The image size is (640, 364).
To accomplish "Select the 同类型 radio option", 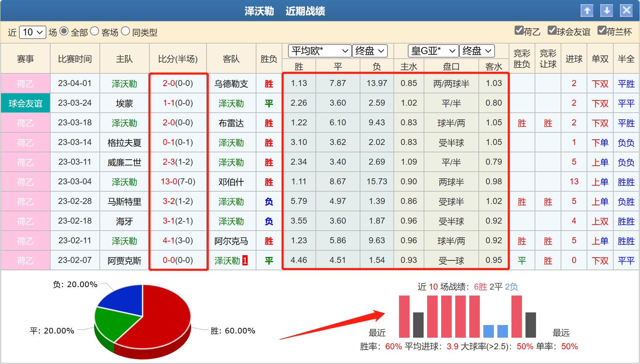I will [125, 32].
